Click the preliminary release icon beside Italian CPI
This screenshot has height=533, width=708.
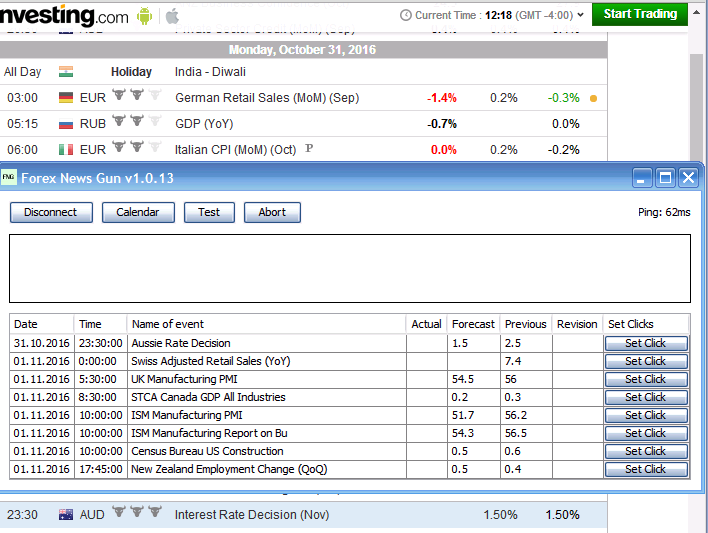tap(309, 149)
